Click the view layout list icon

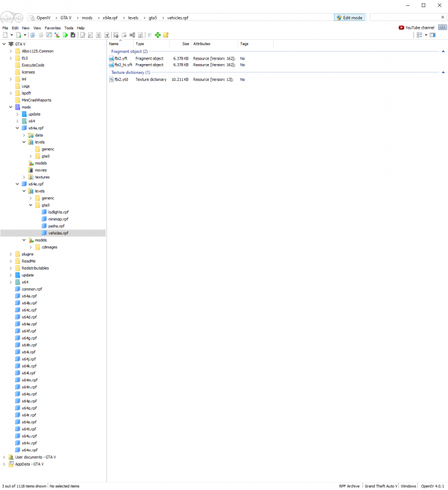pyautogui.click(x=419, y=35)
